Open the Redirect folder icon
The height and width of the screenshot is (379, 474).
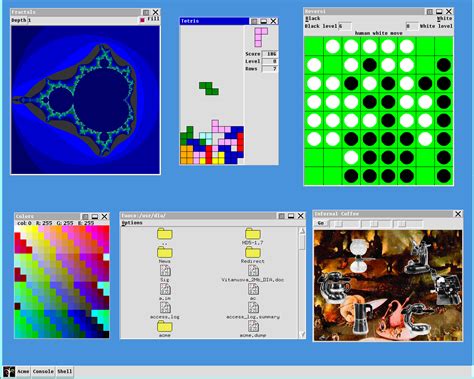[x=253, y=252]
